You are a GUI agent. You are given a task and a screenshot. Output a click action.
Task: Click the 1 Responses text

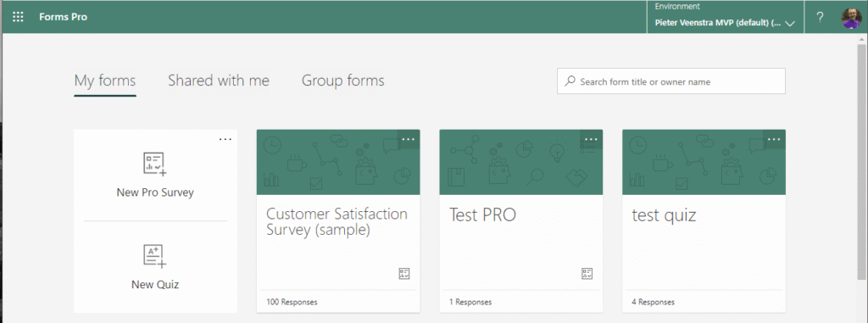470,302
